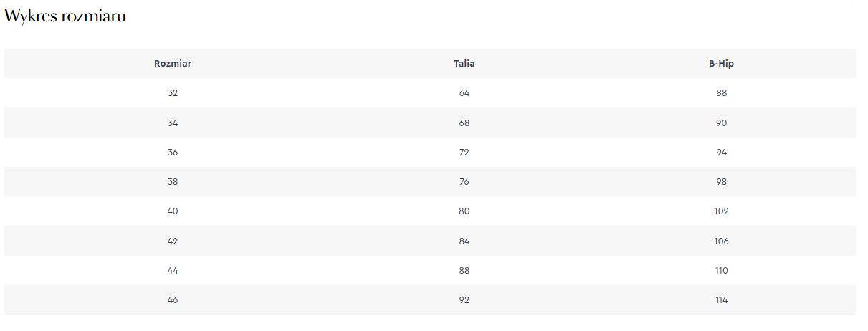
Task: Select size 42 in the Rozmiar column
Action: point(173,241)
